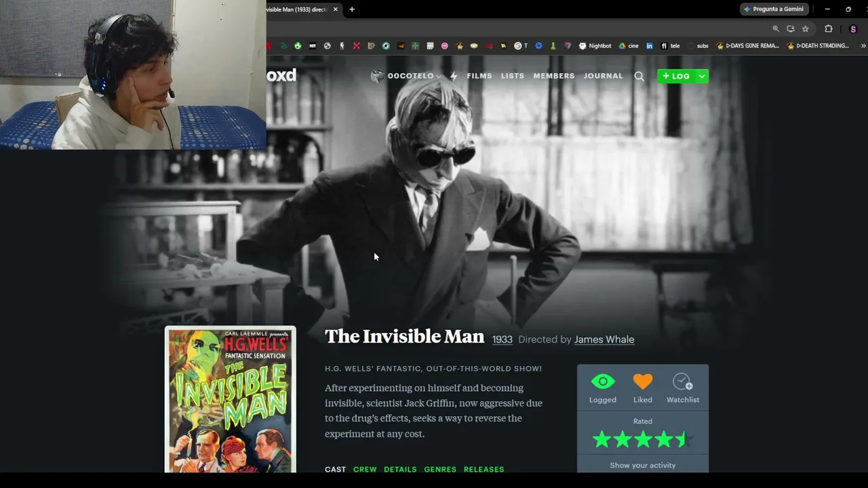The width and height of the screenshot is (868, 488).
Task: Open director James Whale's page
Action: click(x=604, y=340)
